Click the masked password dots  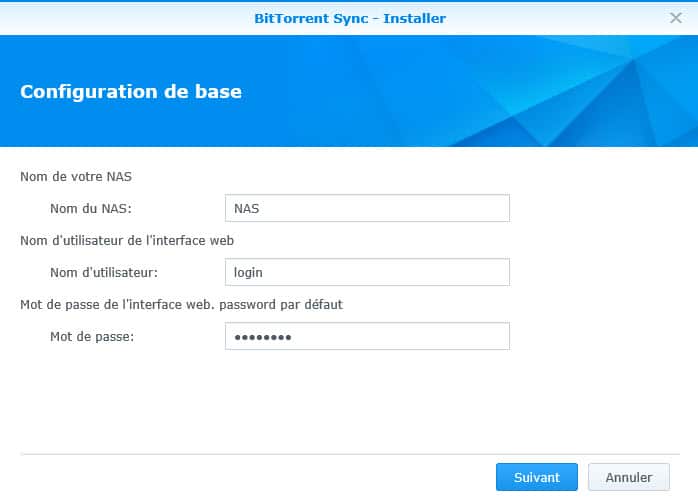263,337
